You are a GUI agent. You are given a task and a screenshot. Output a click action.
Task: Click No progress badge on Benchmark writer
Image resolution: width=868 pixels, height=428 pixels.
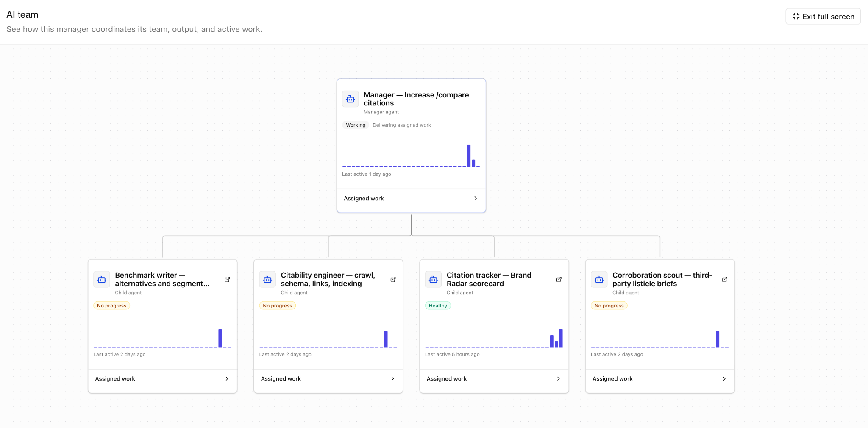coord(111,306)
